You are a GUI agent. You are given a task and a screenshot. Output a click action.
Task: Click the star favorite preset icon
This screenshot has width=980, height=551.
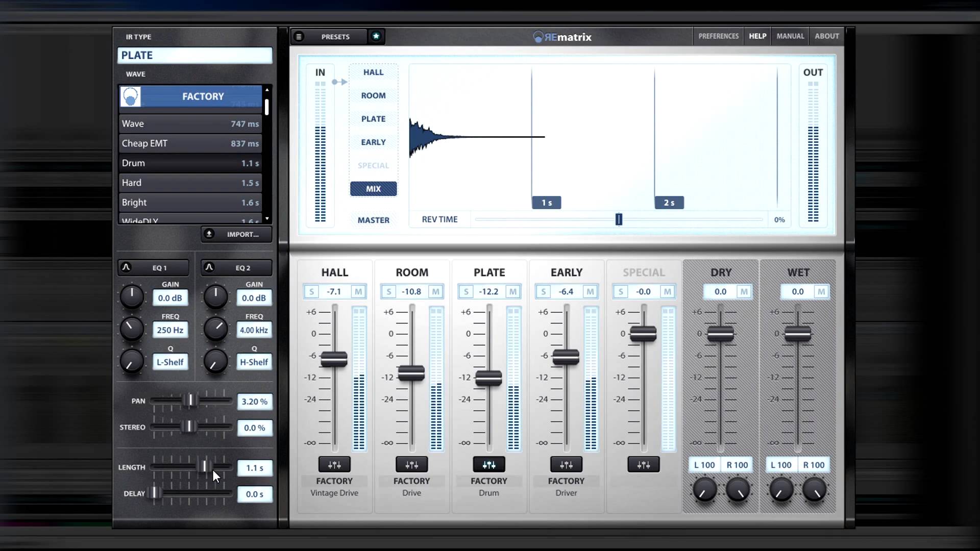tap(376, 36)
